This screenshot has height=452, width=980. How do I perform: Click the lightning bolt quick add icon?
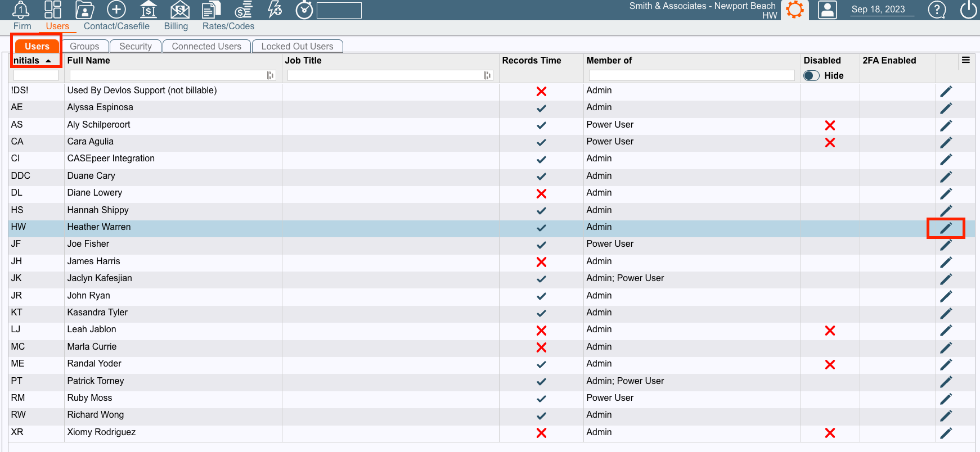(275, 10)
